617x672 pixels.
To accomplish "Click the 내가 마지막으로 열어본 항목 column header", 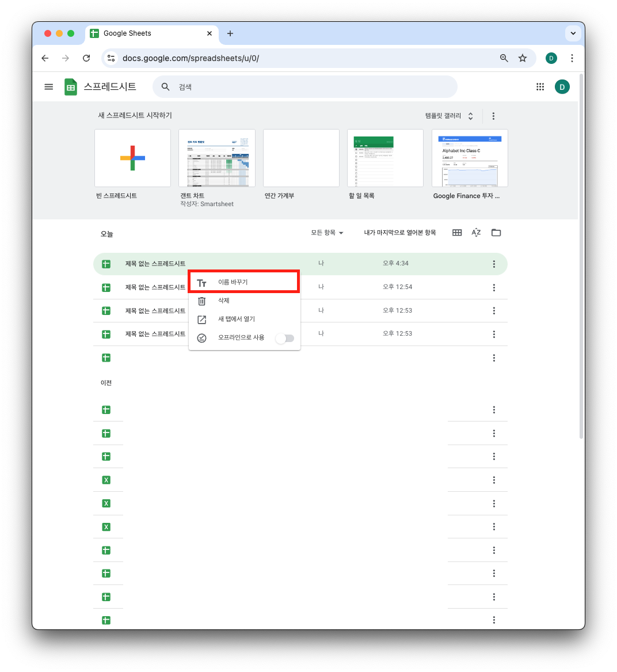I will click(x=400, y=233).
